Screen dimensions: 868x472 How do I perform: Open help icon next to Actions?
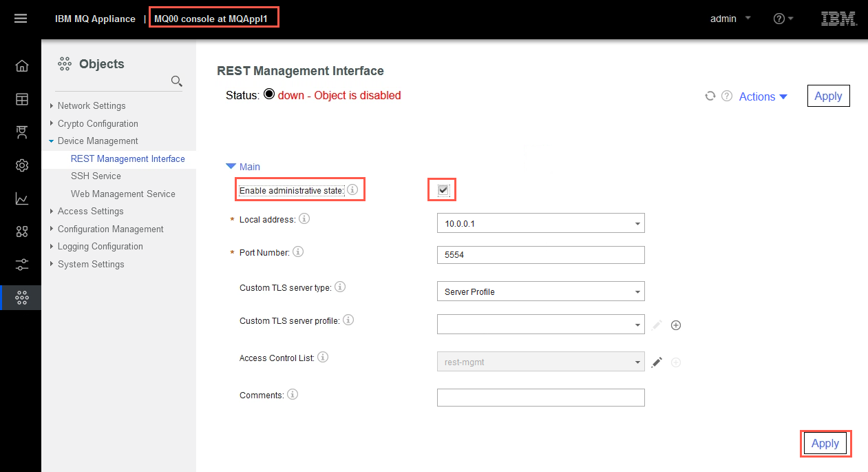(x=727, y=96)
